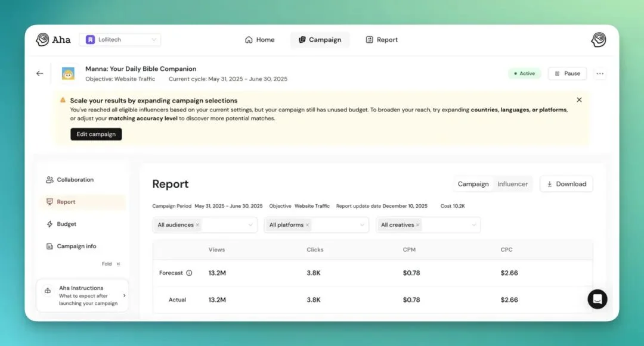644x346 pixels.
Task: Go back using the left arrow
Action: pos(40,74)
